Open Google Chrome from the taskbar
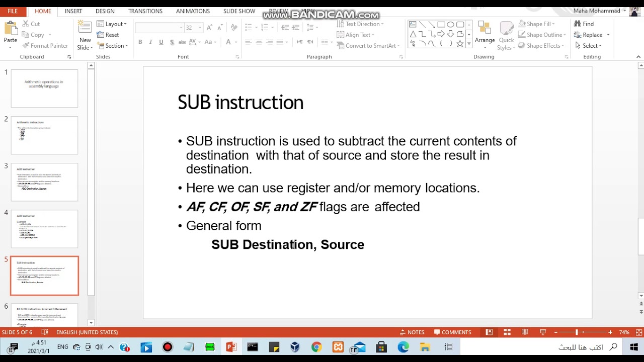 [x=316, y=347]
